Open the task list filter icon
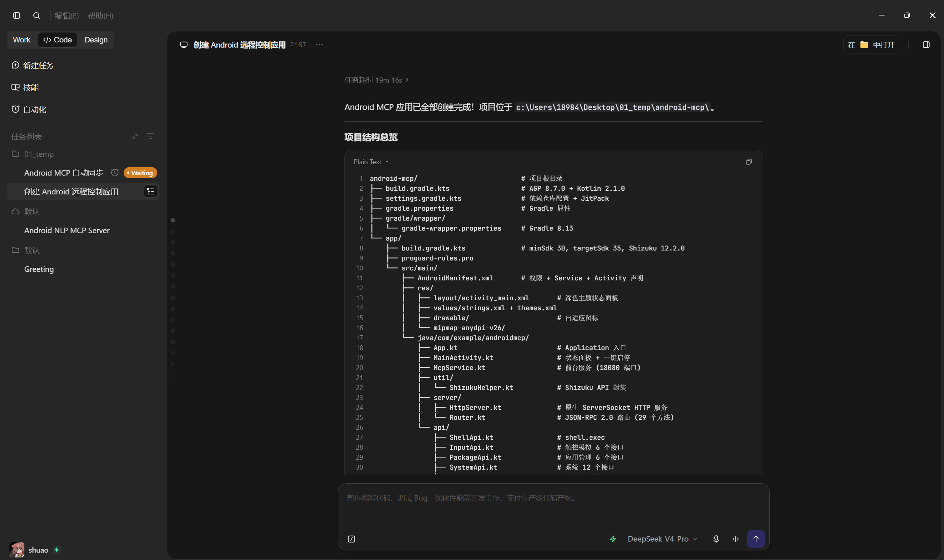Screen dimensions: 944x560 151,136
